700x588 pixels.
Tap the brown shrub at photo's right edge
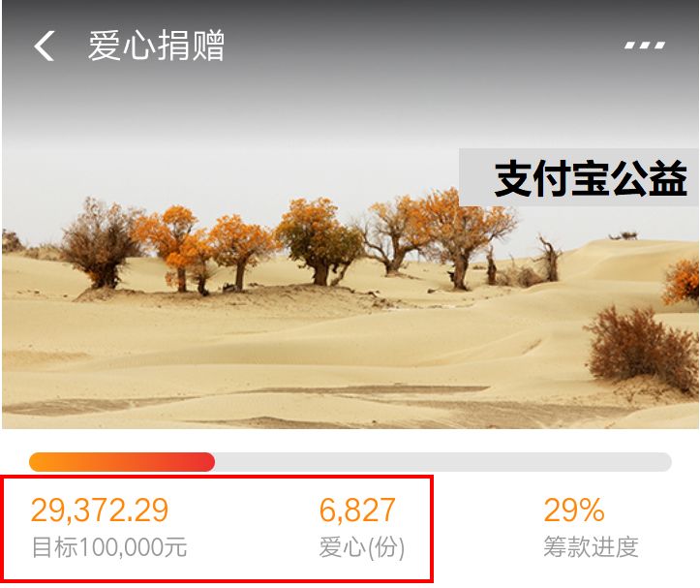coord(643,349)
